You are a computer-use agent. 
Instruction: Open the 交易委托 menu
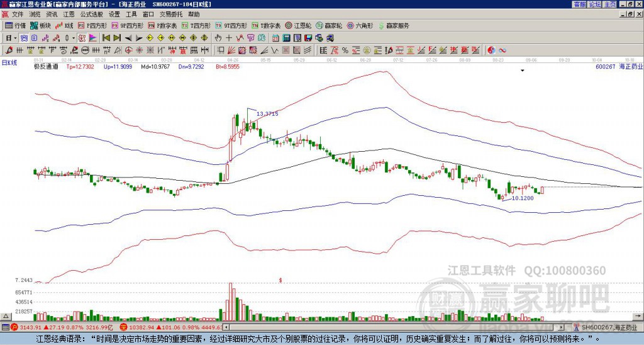(x=171, y=14)
